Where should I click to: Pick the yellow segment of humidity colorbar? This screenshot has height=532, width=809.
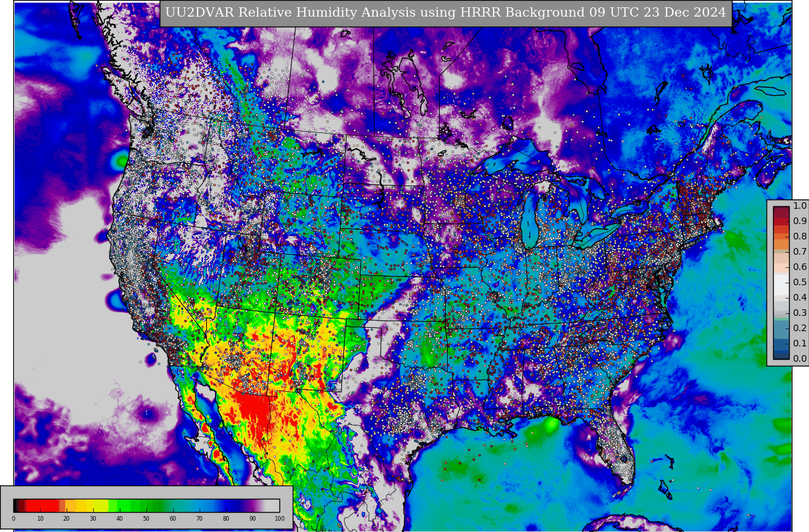[x=97, y=505]
